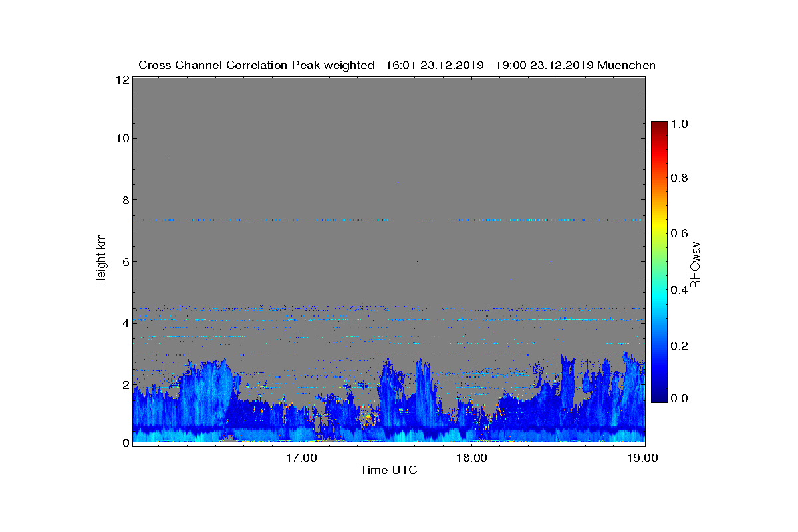Image resolution: width=798 pixels, height=532 pixels.
Task: Click the plot title 'Cross Channel Correlation Peak weighted'
Action: [x=257, y=65]
